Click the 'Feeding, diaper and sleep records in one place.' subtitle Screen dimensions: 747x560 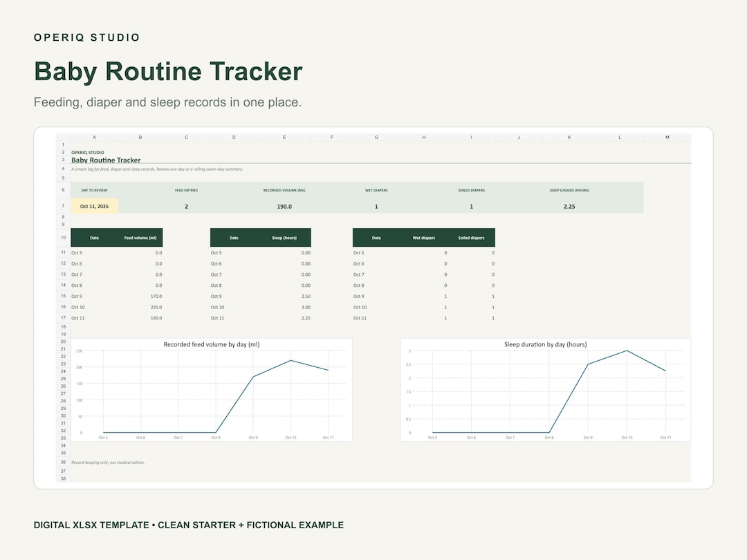point(167,102)
